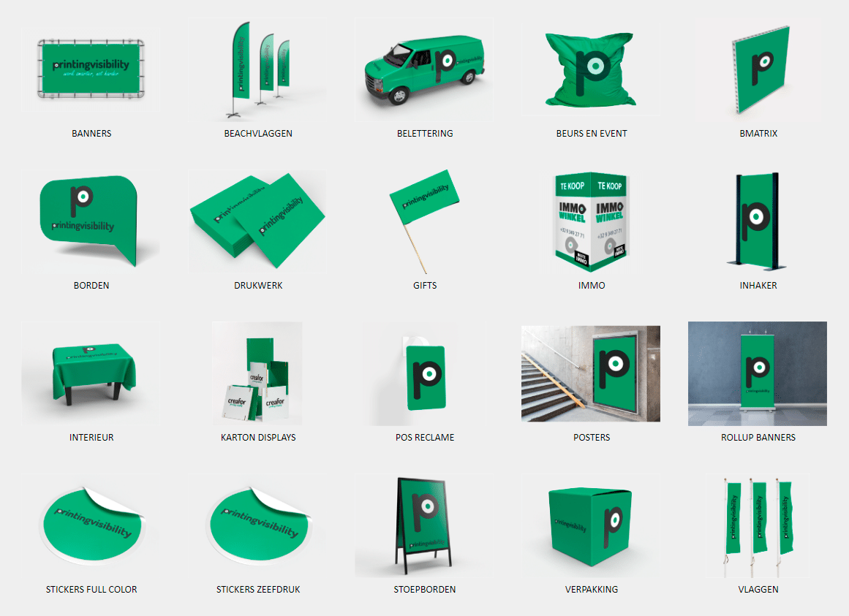
Task: Open the creafor cardboard displays image
Action: point(257,373)
